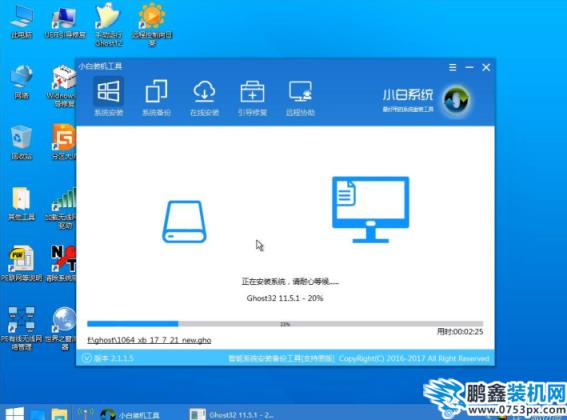This screenshot has height=420, width=567.
Task: Click the installation progress bar
Action: (285, 324)
